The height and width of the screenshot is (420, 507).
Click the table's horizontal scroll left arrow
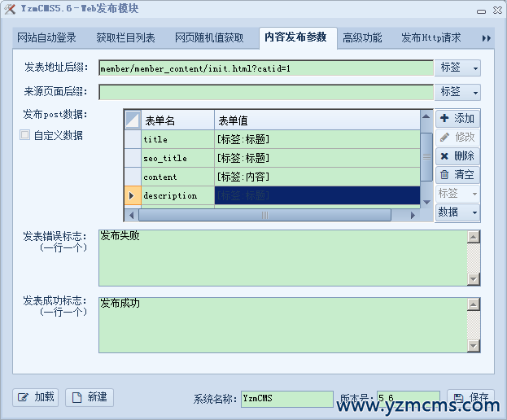click(x=132, y=216)
